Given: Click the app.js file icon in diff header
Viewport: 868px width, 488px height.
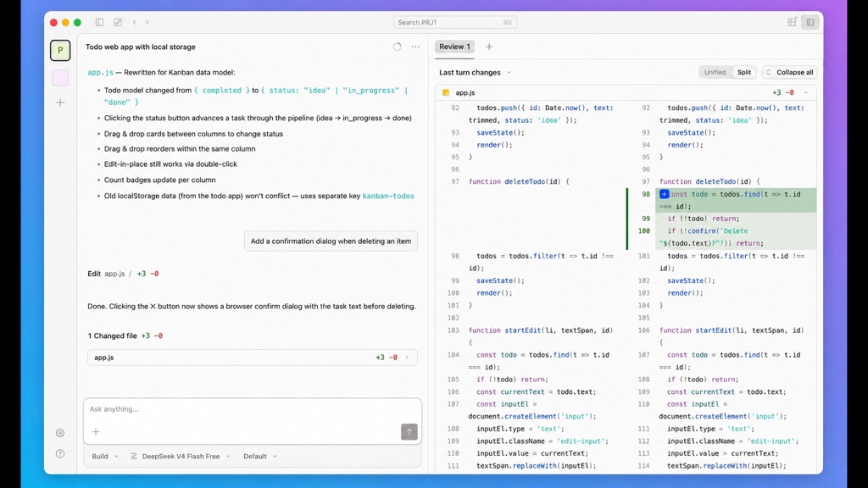Looking at the screenshot, I should tap(446, 93).
